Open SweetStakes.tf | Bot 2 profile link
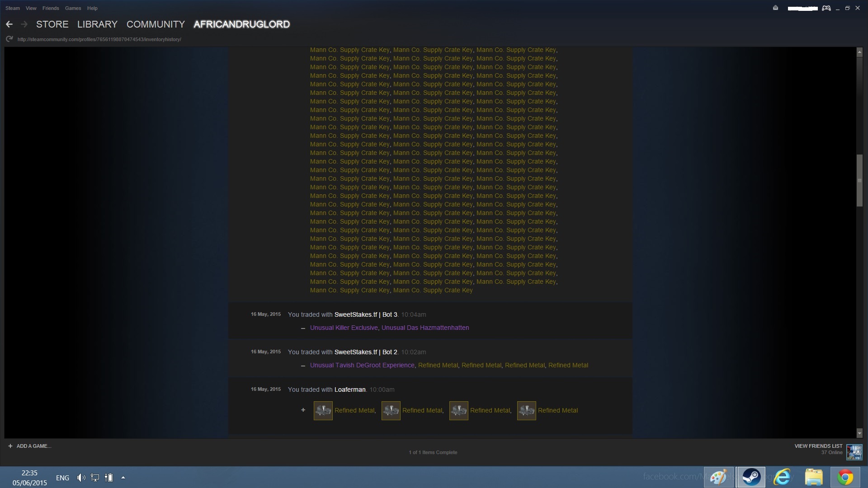 pos(366,352)
